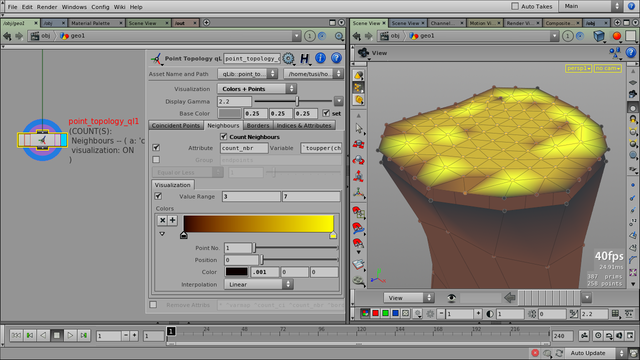Open the Main desktop dropdown
This screenshot has width=640, height=360.
(x=592, y=6)
